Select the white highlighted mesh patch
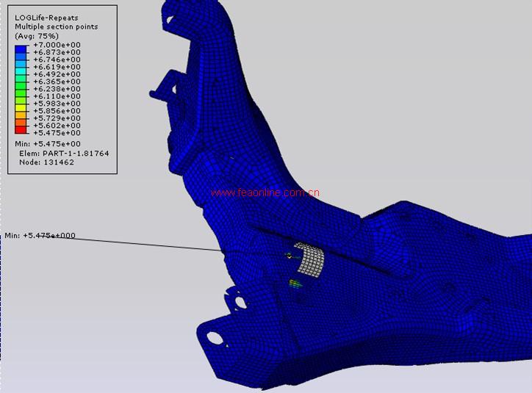Screen dimensions: 532x393 tap(310, 259)
